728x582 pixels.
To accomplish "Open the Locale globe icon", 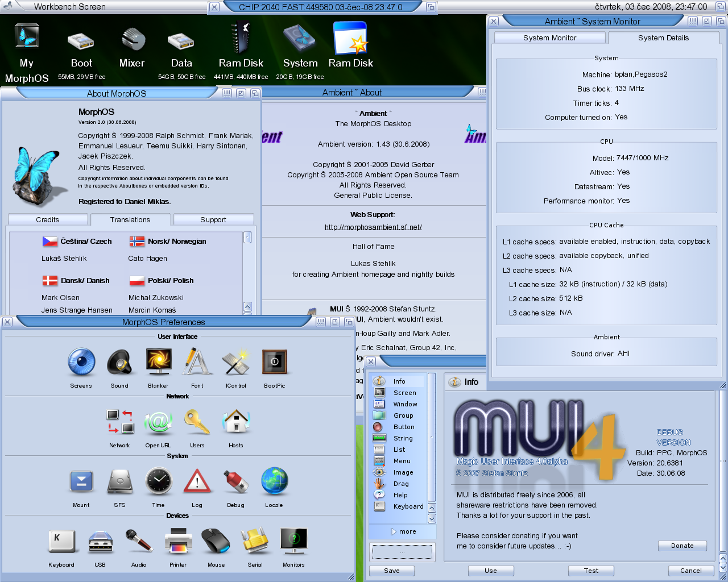I will click(x=274, y=482).
